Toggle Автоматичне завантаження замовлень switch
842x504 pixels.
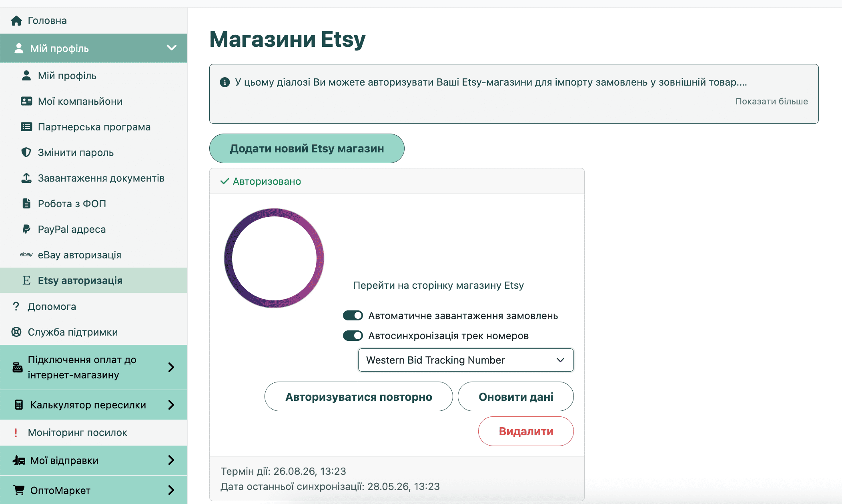click(353, 316)
